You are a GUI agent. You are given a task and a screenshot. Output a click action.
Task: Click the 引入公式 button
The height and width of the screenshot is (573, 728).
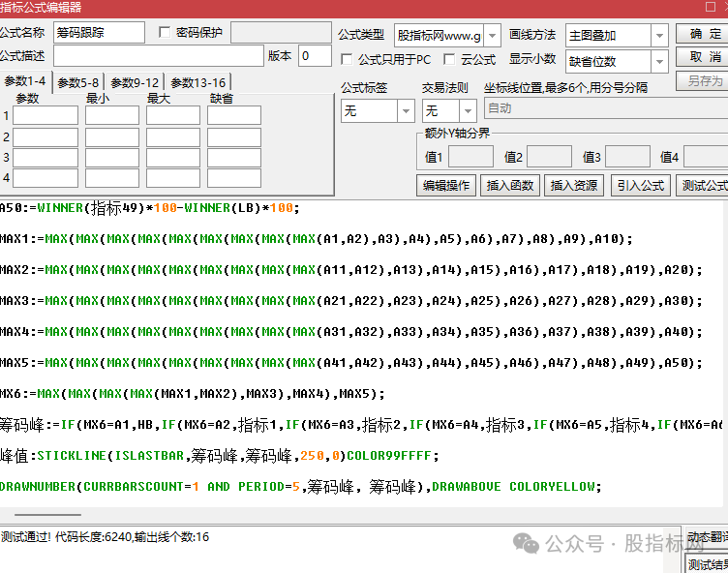point(641,185)
